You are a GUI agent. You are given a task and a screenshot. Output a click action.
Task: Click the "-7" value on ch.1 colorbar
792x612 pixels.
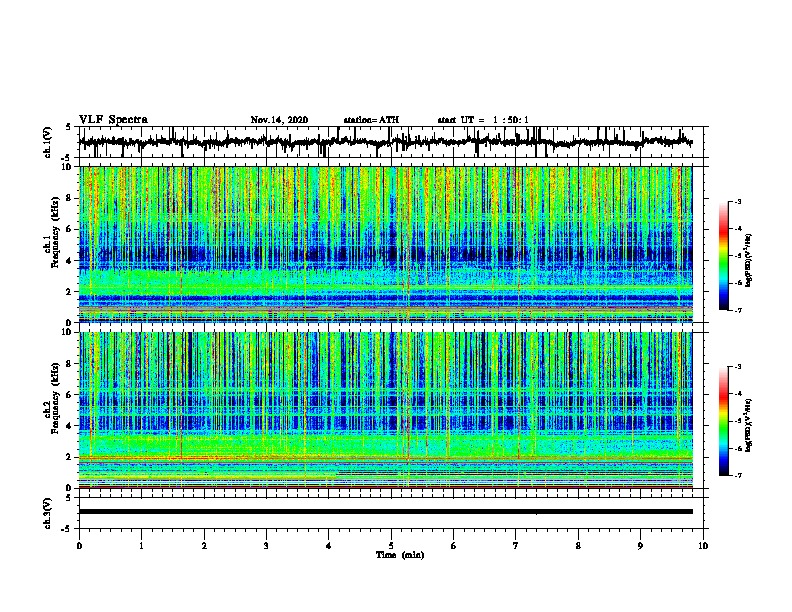pos(737,310)
